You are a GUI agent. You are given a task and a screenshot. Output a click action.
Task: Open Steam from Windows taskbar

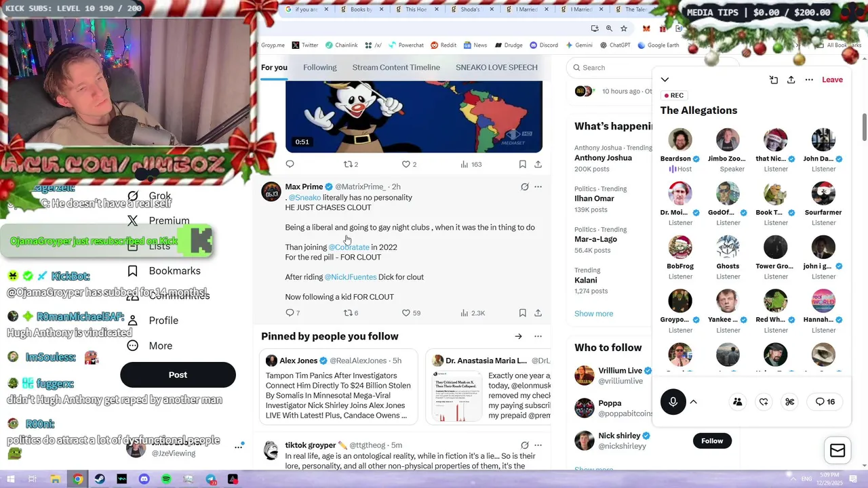(x=100, y=479)
